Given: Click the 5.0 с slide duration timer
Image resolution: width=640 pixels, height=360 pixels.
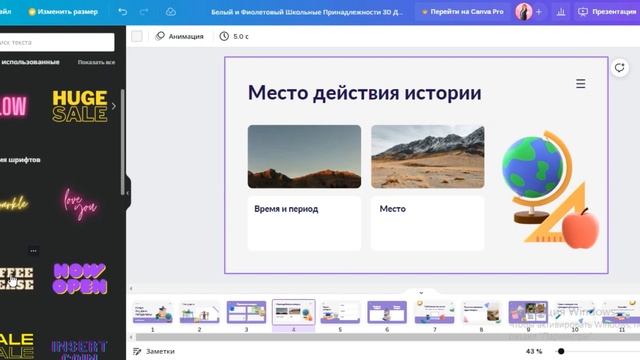Looking at the screenshot, I should pyautogui.click(x=234, y=36).
